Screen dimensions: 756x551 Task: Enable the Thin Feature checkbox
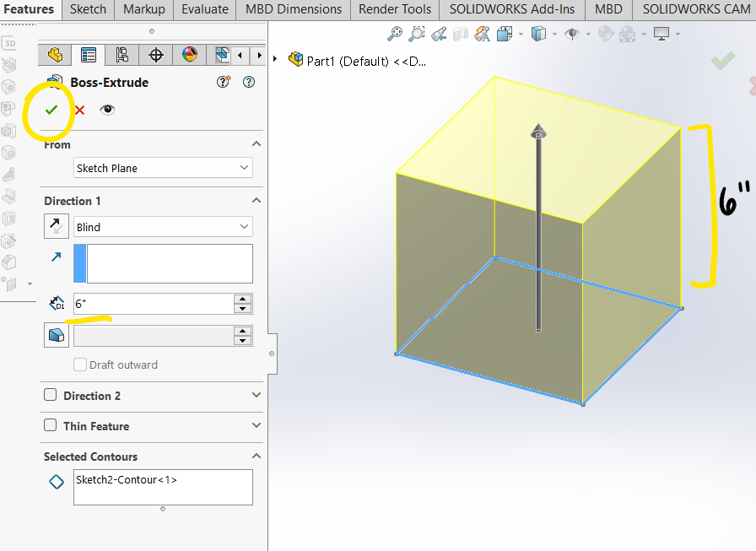click(x=50, y=425)
